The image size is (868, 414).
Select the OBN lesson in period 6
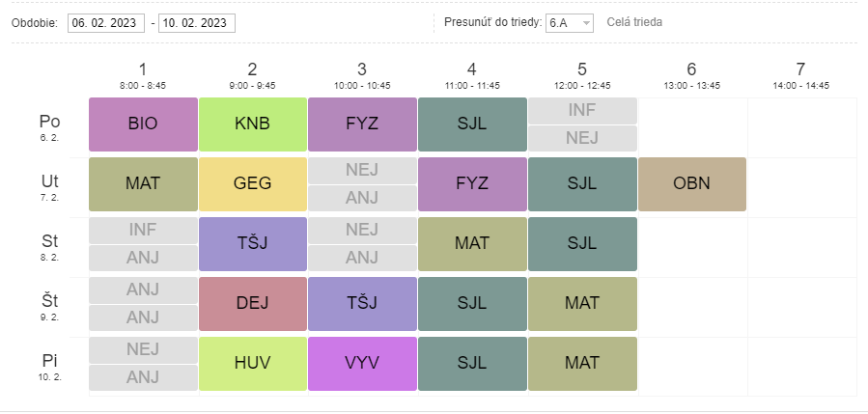coord(692,184)
